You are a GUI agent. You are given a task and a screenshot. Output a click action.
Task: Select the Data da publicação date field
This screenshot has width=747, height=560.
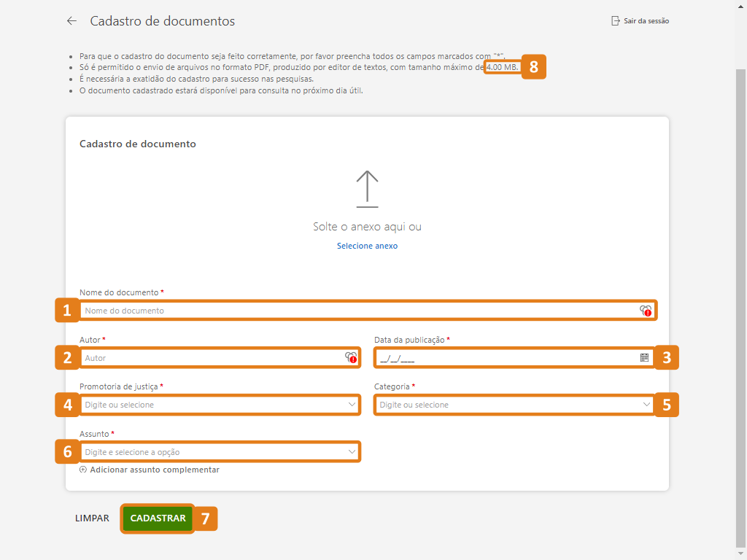coord(503,358)
